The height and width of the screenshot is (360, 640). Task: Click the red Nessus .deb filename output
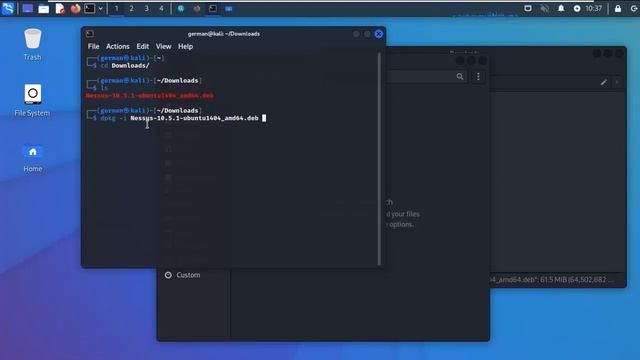149,96
